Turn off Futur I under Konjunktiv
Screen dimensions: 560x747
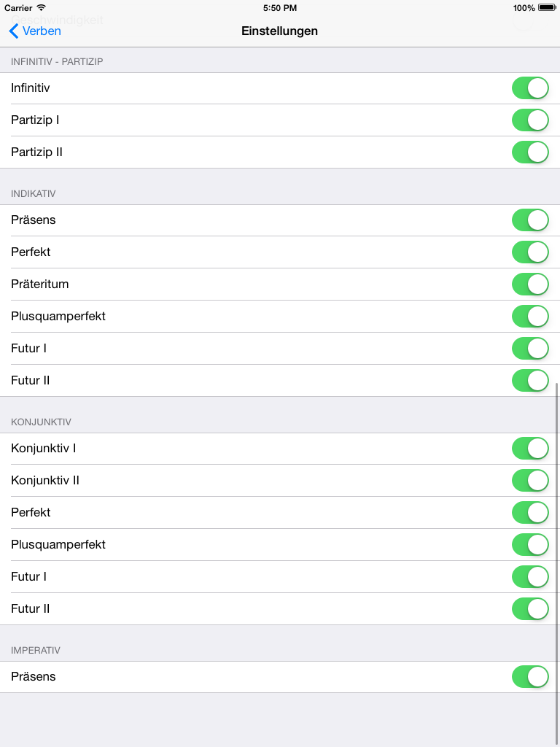(530, 576)
